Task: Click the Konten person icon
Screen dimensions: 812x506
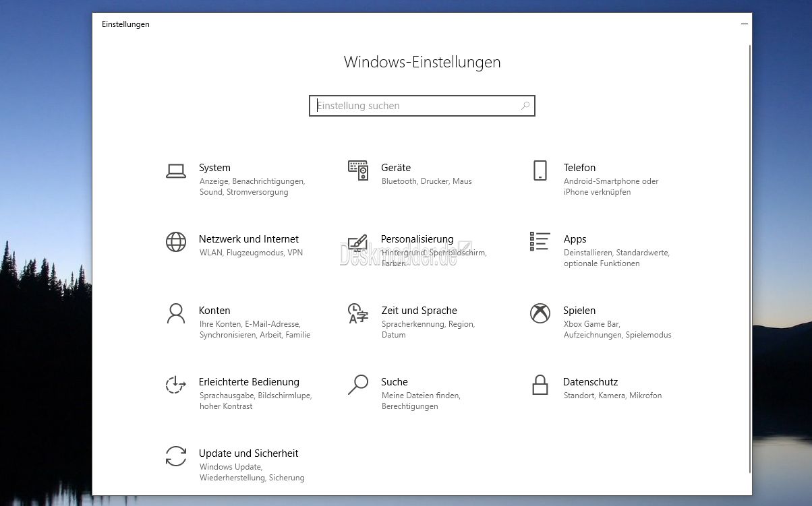Action: [x=176, y=313]
